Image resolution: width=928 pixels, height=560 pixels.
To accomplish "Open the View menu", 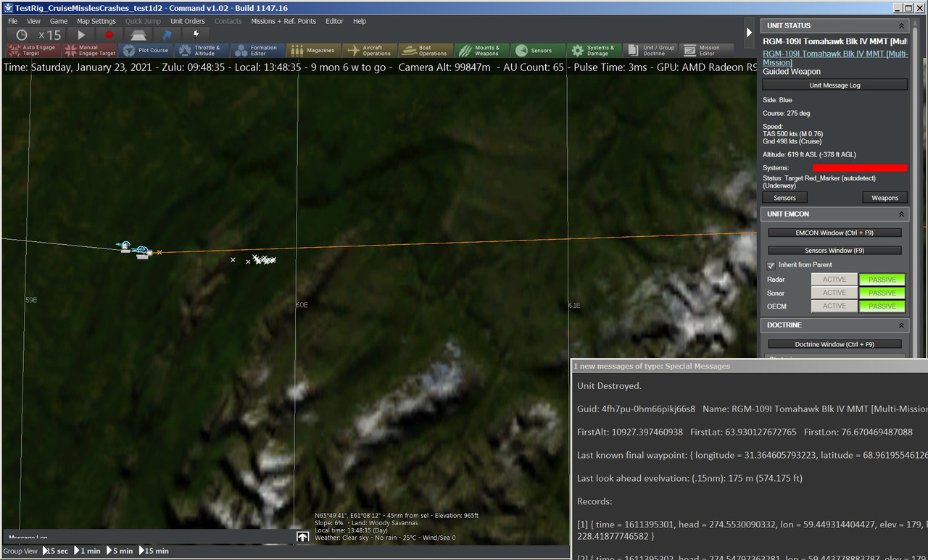I will click(34, 21).
